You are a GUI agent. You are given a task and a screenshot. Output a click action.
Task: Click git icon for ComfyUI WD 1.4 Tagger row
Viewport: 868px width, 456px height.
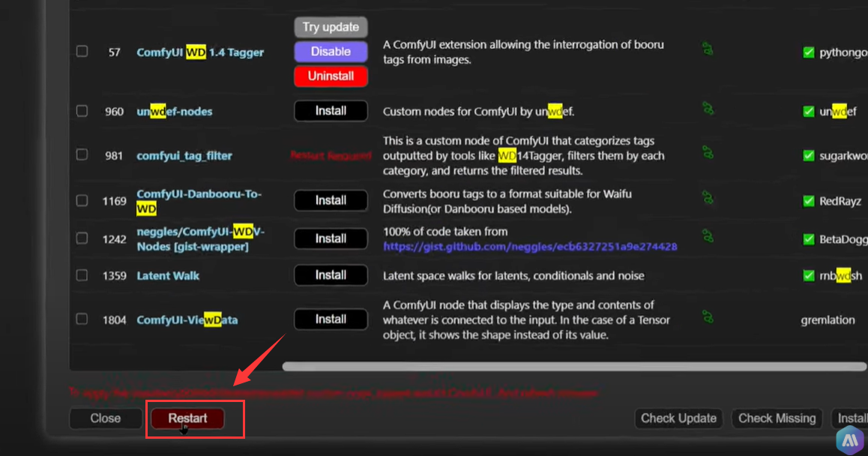click(x=708, y=49)
